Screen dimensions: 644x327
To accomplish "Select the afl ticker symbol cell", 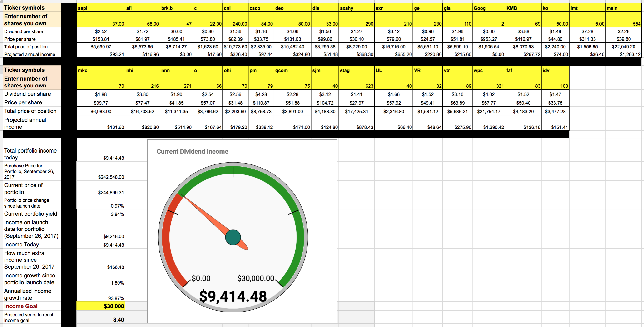I will [x=142, y=8].
